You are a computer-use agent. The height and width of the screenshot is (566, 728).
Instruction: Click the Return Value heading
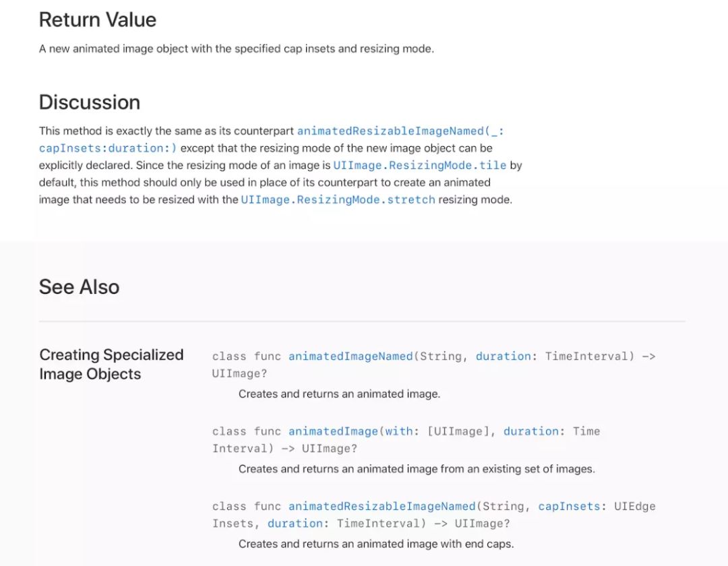pos(98,20)
